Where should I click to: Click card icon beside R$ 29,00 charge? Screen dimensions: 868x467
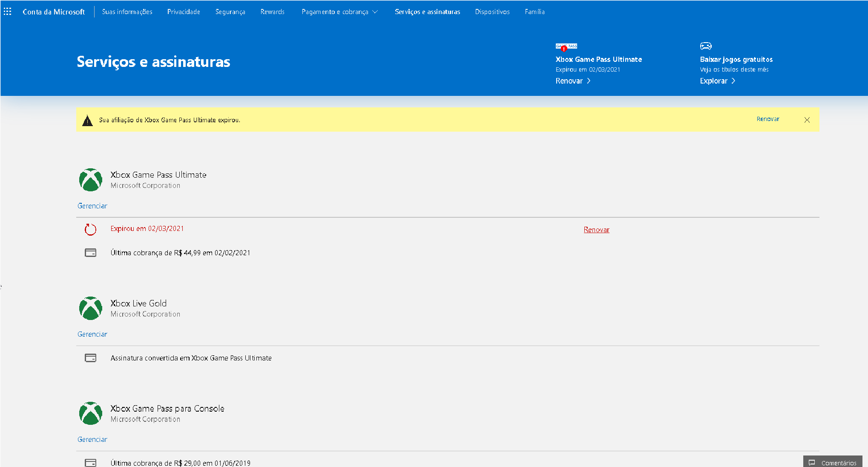click(x=91, y=463)
